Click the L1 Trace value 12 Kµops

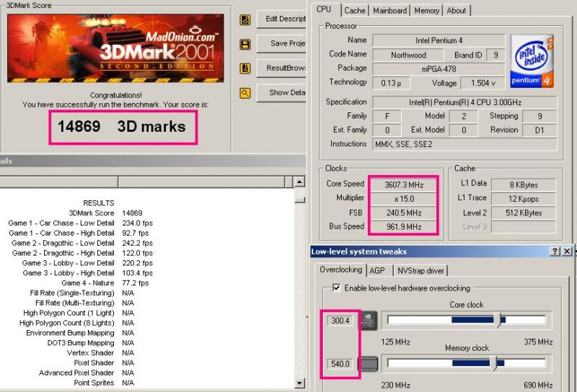524,199
